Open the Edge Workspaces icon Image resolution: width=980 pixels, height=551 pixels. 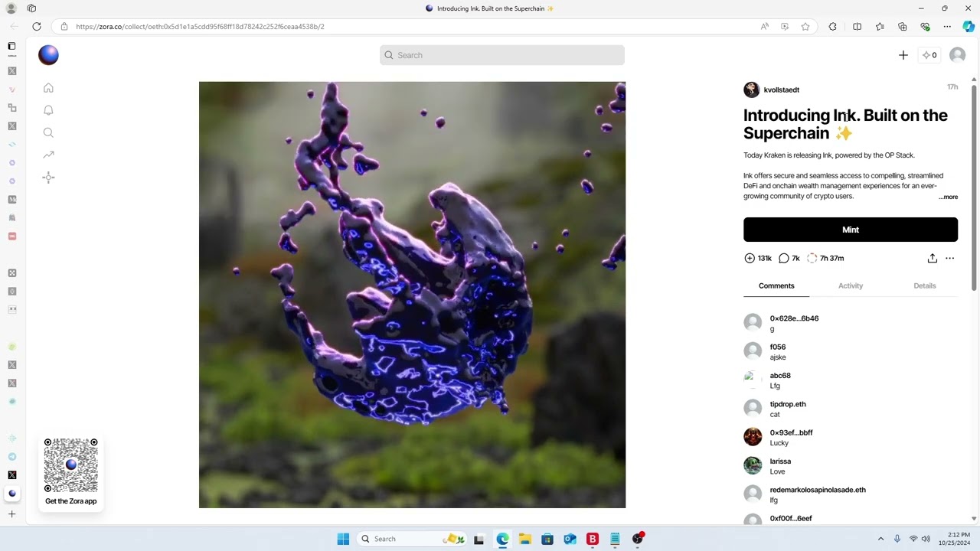(31, 8)
